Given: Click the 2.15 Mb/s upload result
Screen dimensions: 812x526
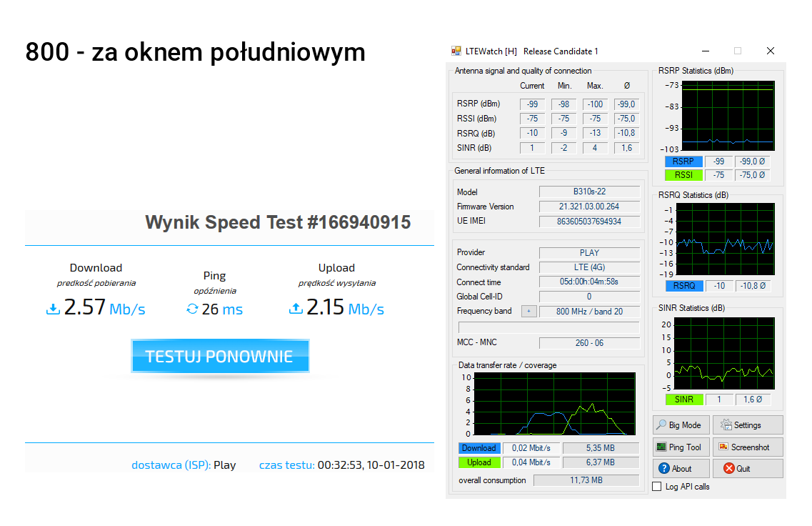Looking at the screenshot, I should 346,307.
